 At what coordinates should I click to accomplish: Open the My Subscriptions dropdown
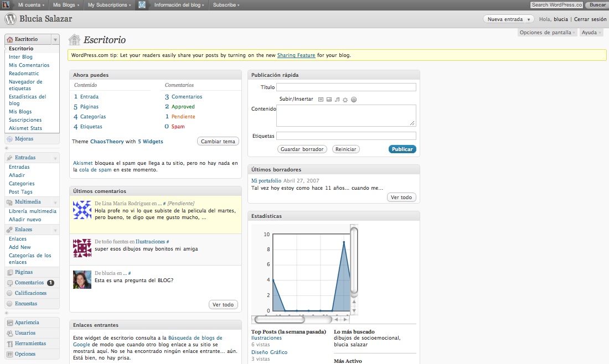[109, 5]
